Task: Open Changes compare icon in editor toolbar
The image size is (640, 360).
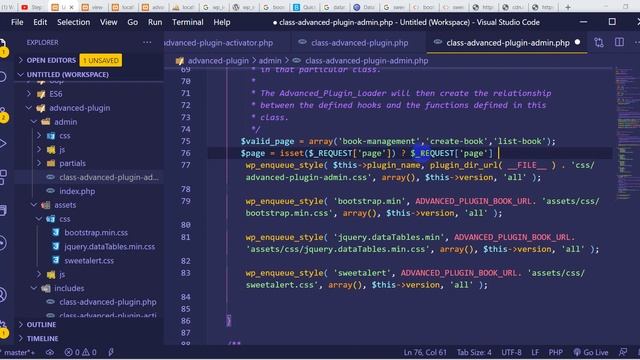Action: tap(599, 42)
